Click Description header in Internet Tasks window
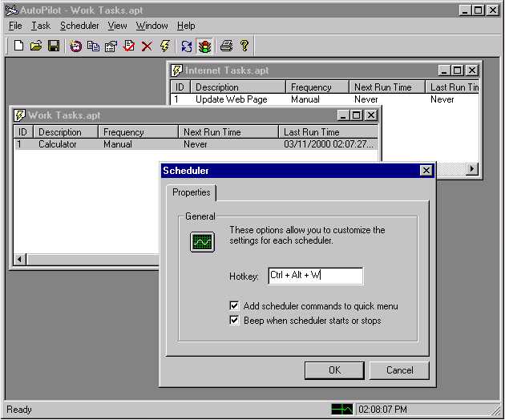The width and height of the screenshot is (505, 420). tap(238, 87)
